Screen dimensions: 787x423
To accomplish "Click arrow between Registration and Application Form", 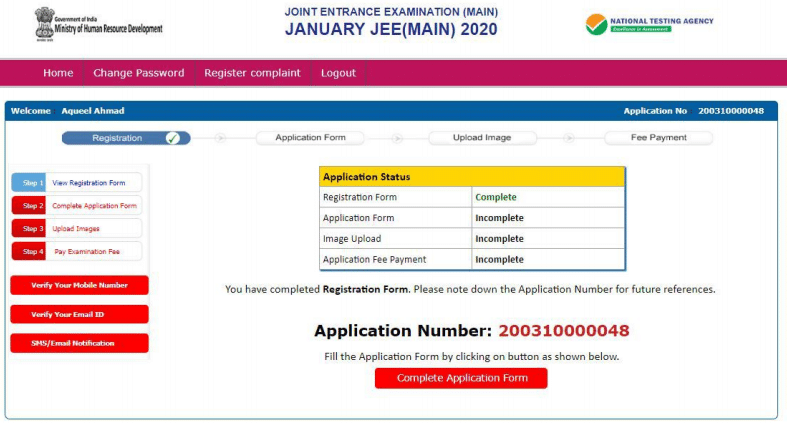I will click(221, 138).
